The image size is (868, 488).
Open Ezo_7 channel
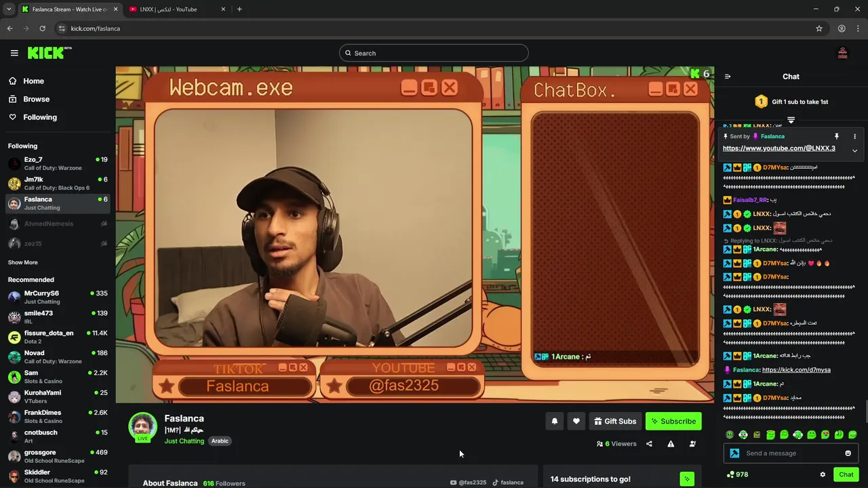58,163
